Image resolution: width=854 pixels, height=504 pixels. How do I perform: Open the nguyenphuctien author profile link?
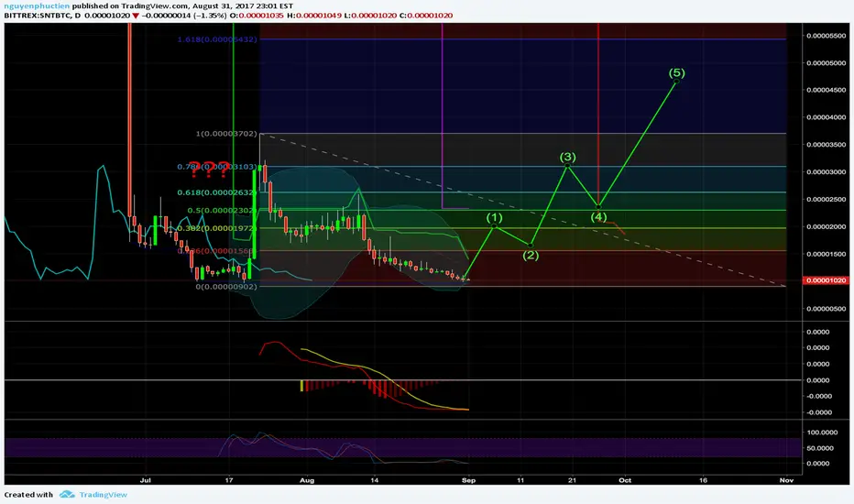point(37,6)
